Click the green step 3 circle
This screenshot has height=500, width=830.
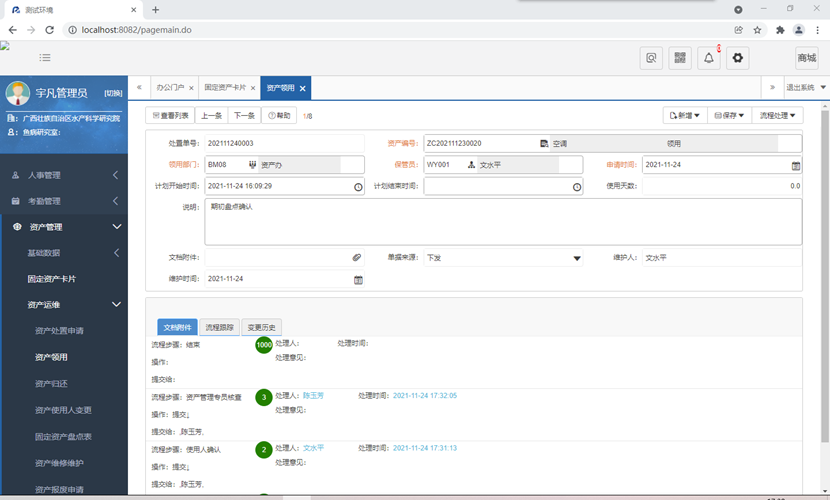[264, 397]
